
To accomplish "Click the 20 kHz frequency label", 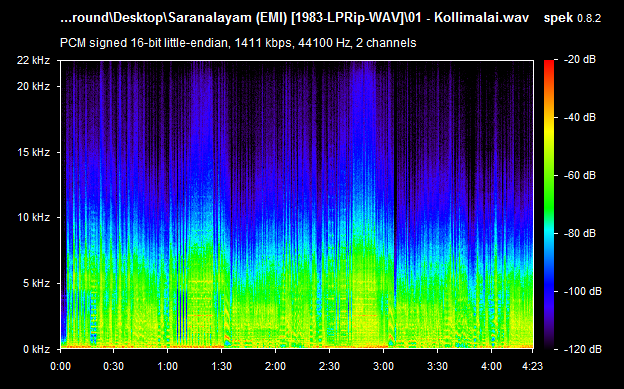I will (33, 86).
